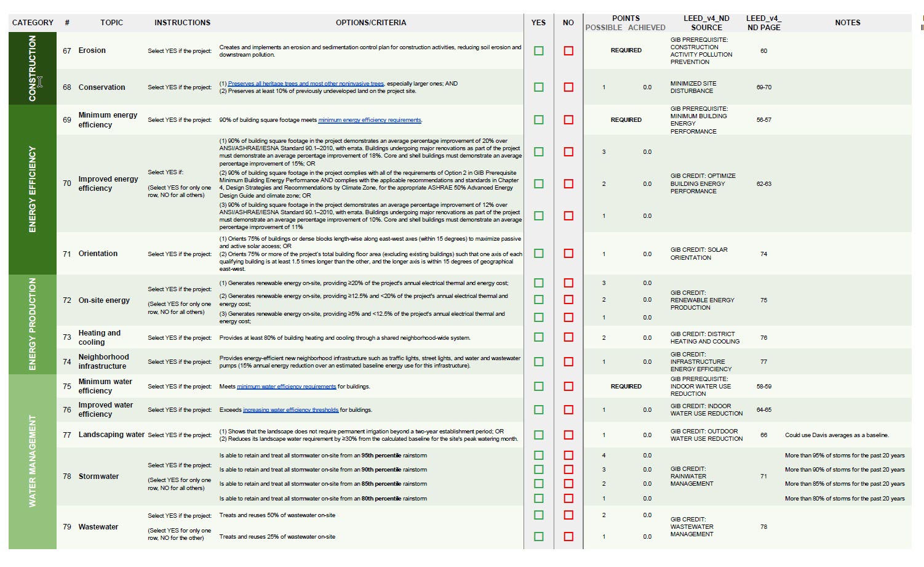
Task: Follow the minimum water efficiency requirements link
Action: [x=286, y=387]
